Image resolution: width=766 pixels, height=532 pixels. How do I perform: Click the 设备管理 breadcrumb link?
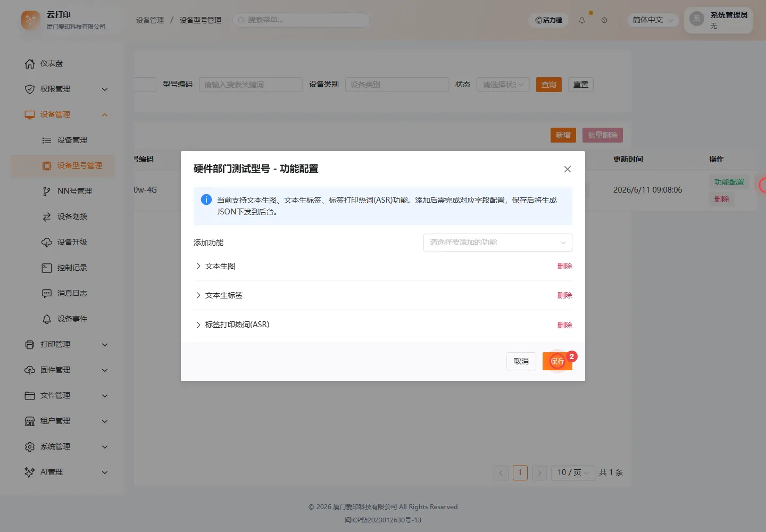pyautogui.click(x=150, y=20)
